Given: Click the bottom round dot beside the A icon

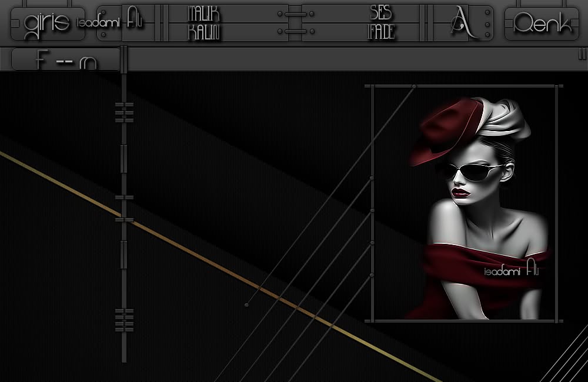Looking at the screenshot, I should click(x=487, y=35).
